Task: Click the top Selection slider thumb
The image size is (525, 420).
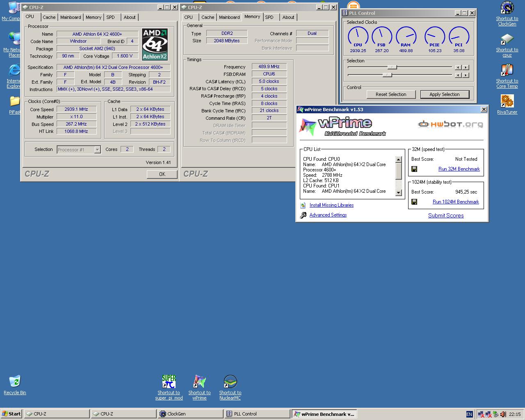Action: [x=392, y=67]
